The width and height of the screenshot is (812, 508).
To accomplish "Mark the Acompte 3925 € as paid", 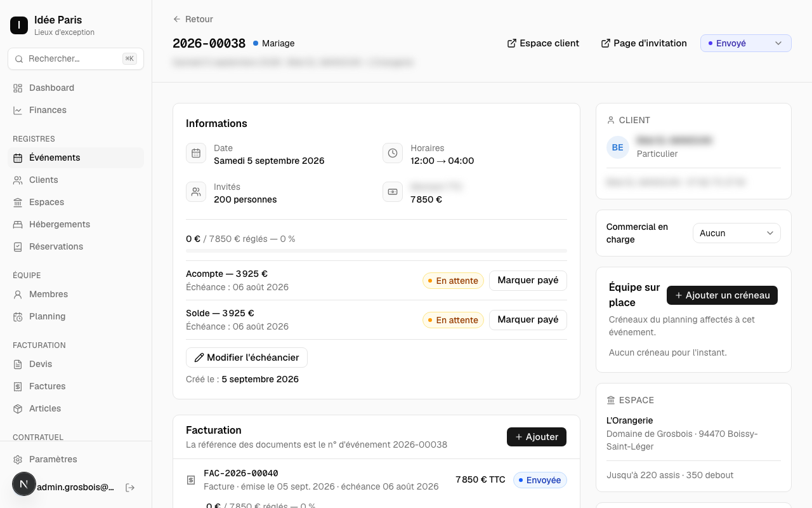I will [x=528, y=280].
